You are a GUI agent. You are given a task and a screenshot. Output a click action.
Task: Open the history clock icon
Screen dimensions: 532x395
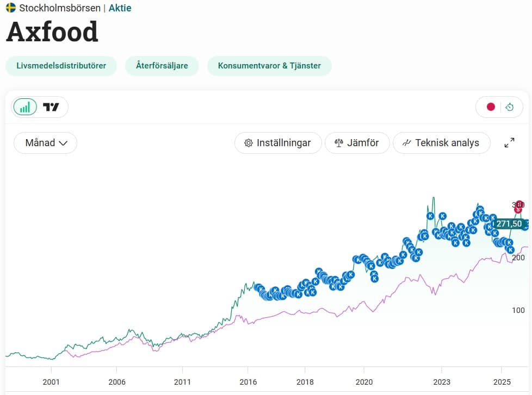[509, 107]
